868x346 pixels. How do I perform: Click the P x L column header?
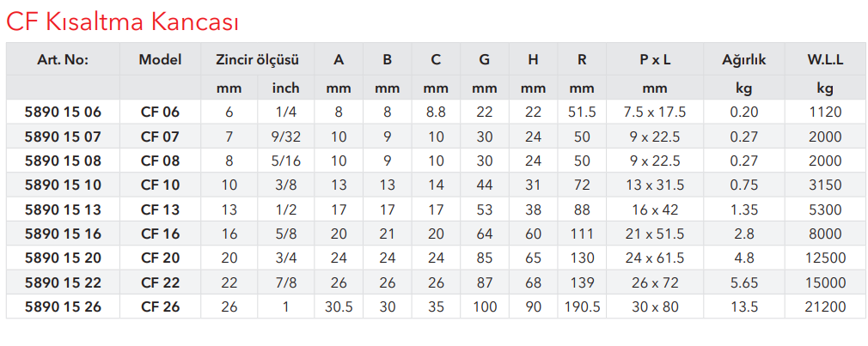[x=655, y=60]
